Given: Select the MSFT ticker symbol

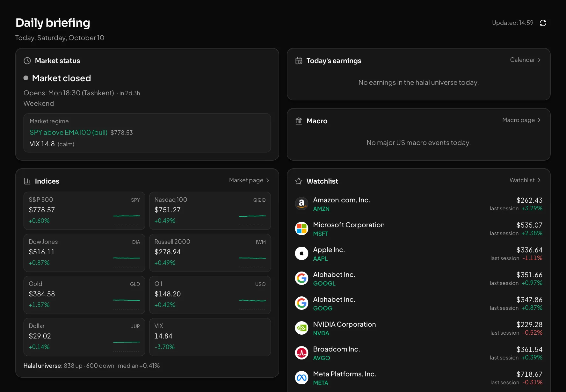Looking at the screenshot, I should pos(321,234).
